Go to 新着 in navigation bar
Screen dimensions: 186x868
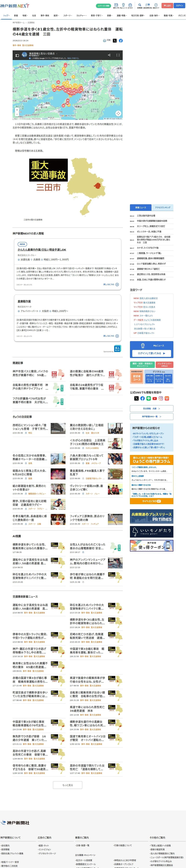click(16, 15)
